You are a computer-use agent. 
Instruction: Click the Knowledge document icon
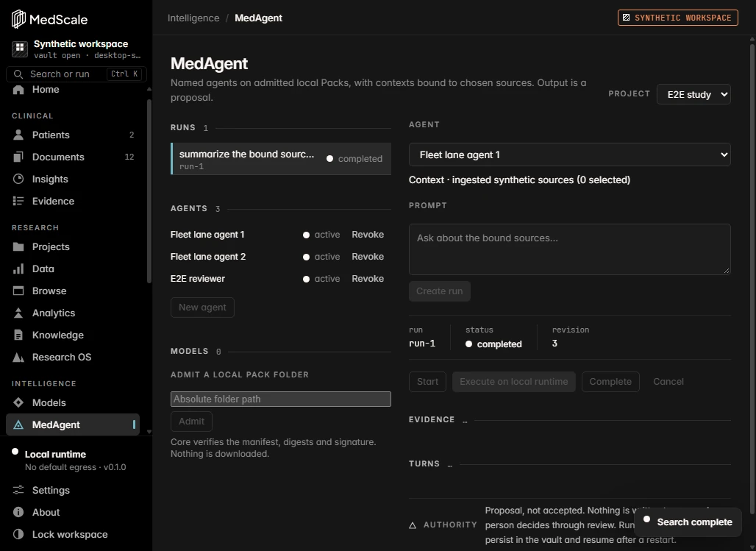click(18, 335)
